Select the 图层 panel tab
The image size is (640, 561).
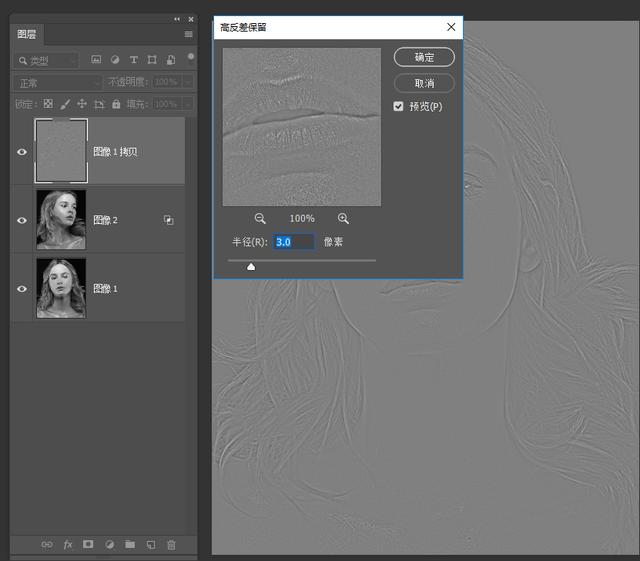click(27, 34)
